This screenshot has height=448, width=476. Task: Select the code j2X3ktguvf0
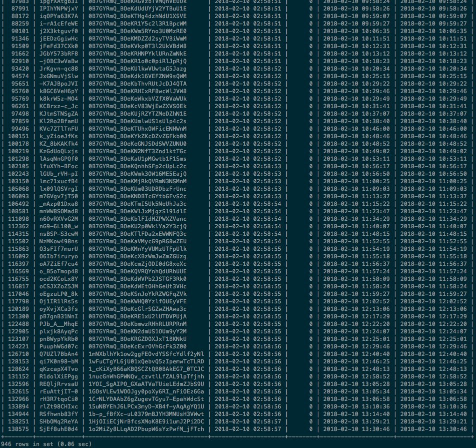tap(59, 31)
